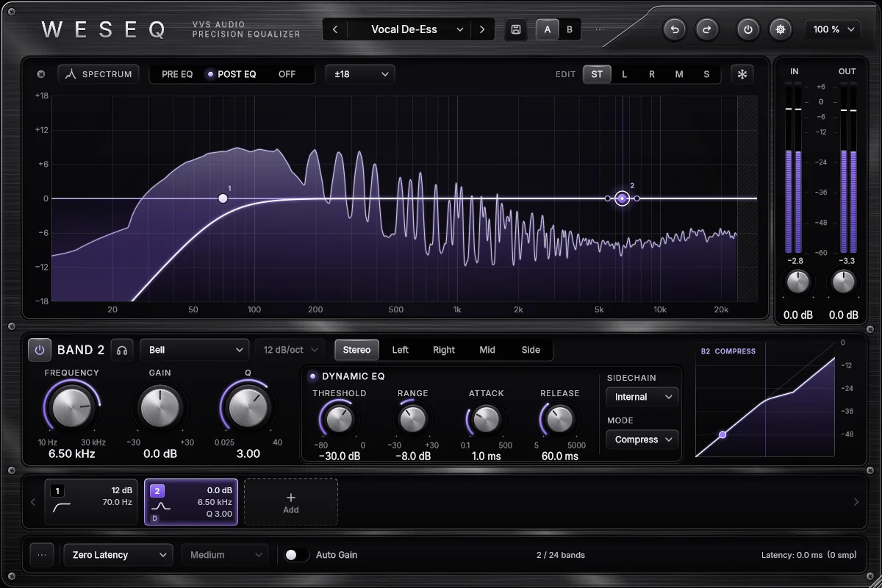
Task: Click the band strip right arrow
Action: (x=856, y=502)
